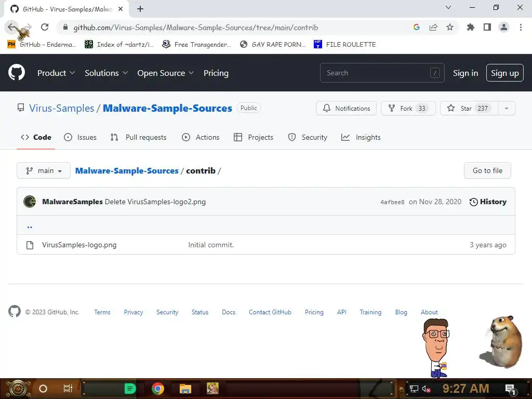Open the Insights tab

point(361,137)
